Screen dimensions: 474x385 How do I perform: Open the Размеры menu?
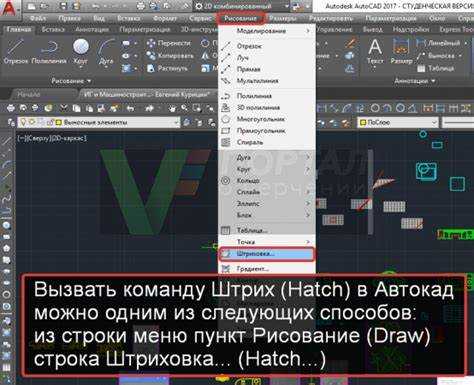283,18
